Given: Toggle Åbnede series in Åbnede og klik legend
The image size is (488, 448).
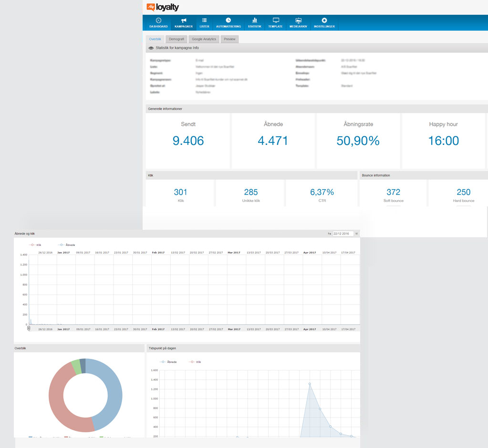Looking at the screenshot, I should [x=67, y=245].
